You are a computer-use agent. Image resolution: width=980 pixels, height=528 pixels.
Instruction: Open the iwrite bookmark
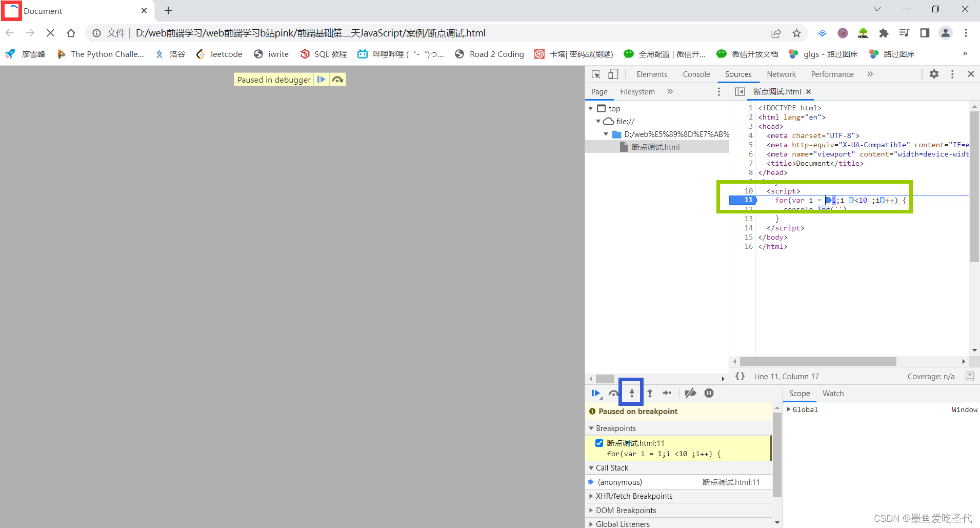pos(272,54)
